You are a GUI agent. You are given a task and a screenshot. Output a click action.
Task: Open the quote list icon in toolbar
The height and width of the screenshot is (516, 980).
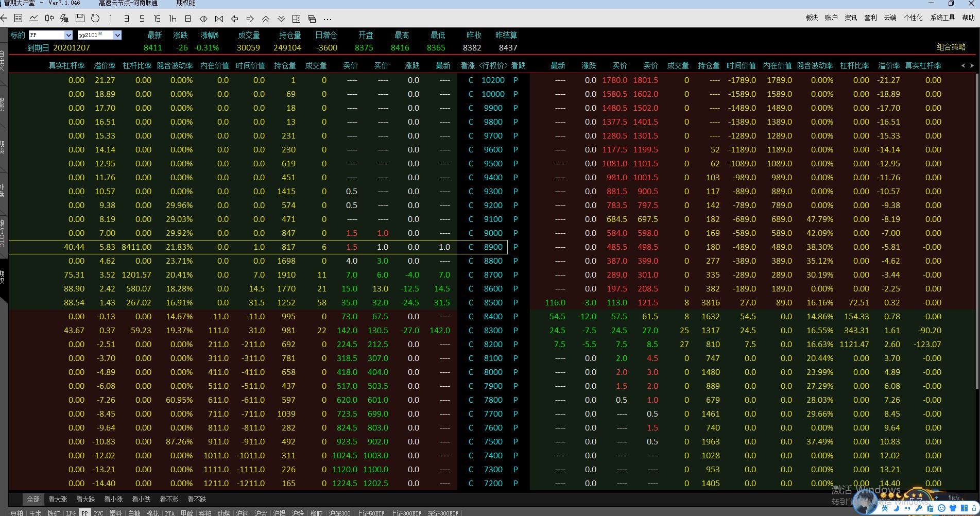pos(18,19)
